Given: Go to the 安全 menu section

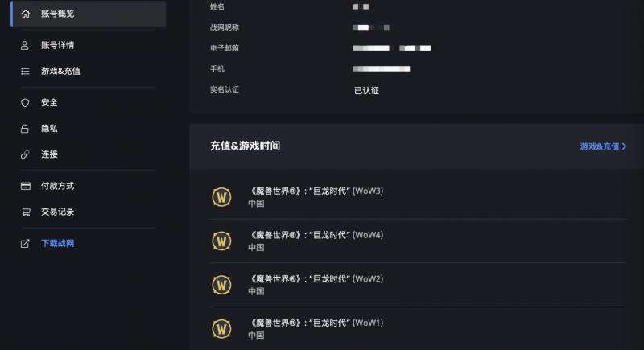Looking at the screenshot, I should [49, 103].
